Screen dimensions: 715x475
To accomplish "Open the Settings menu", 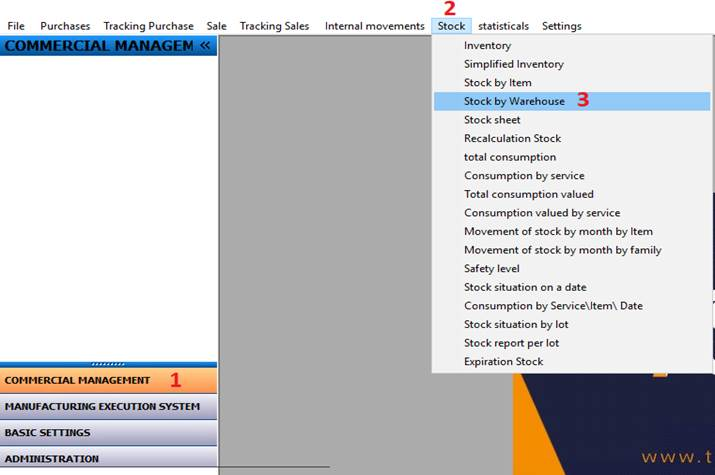I will click(561, 26).
